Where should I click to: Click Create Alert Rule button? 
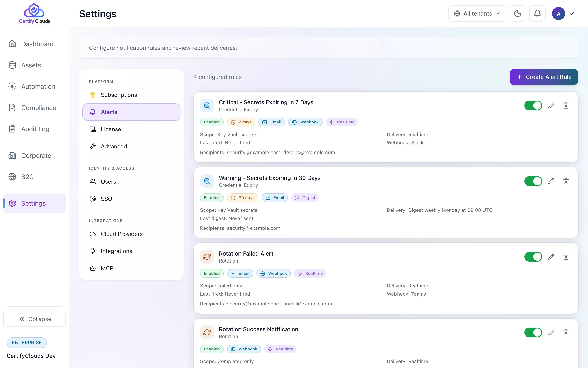(544, 77)
